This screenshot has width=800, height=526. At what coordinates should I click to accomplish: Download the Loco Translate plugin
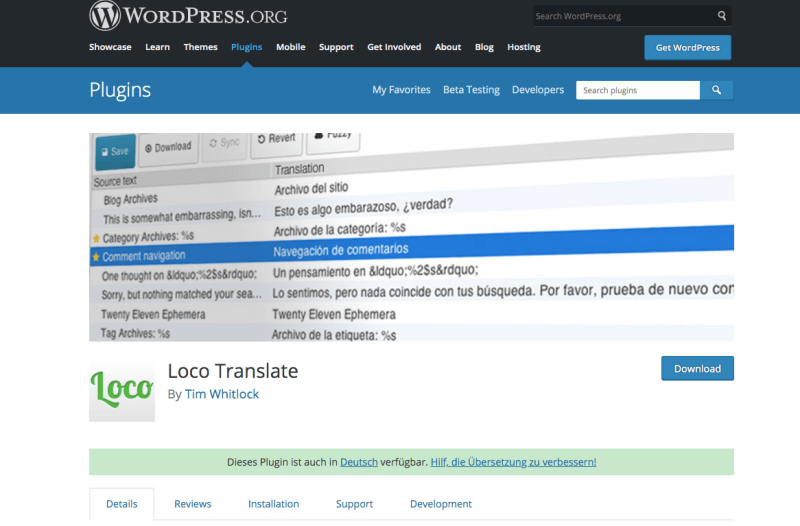[x=697, y=368]
